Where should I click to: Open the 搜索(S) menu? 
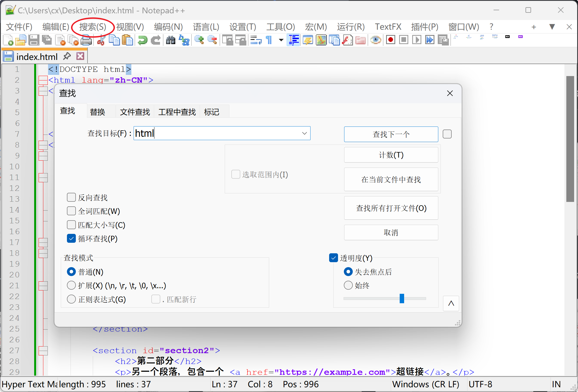92,27
